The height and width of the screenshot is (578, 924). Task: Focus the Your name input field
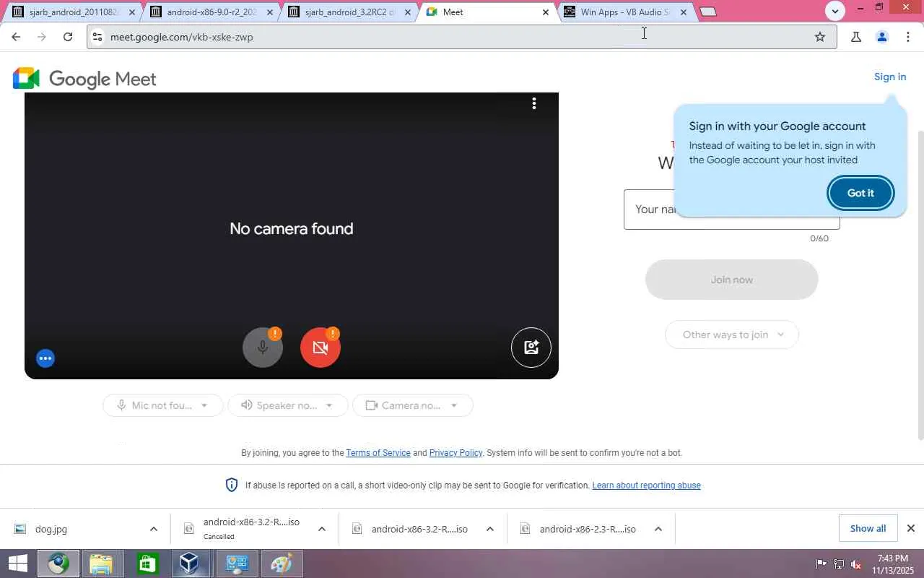(x=732, y=210)
